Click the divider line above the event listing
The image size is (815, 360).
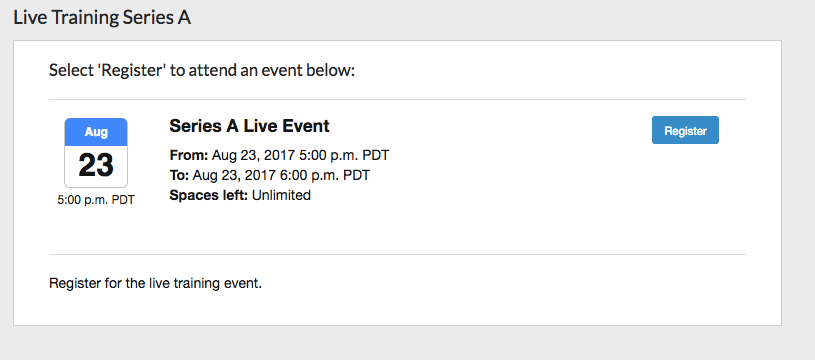[397, 99]
